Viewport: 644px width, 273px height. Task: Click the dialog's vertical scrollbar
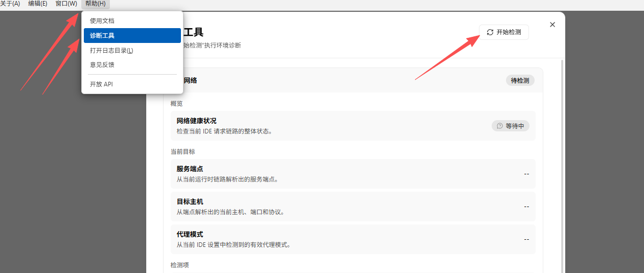point(563,166)
